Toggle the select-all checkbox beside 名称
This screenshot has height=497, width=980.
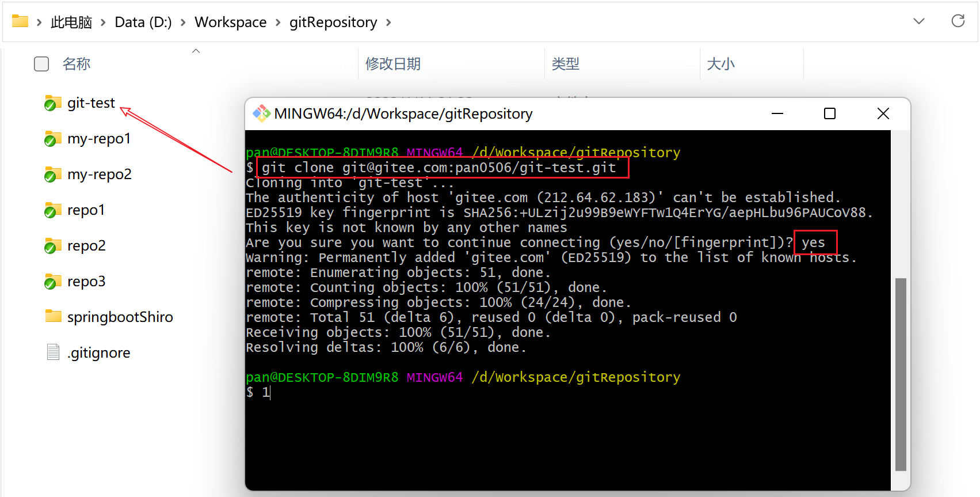(41, 64)
